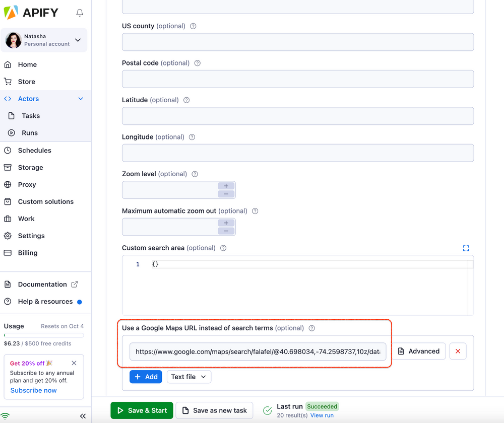Increment the Zoom level with the plus stepper
This screenshot has height=423, width=504.
coord(226,185)
